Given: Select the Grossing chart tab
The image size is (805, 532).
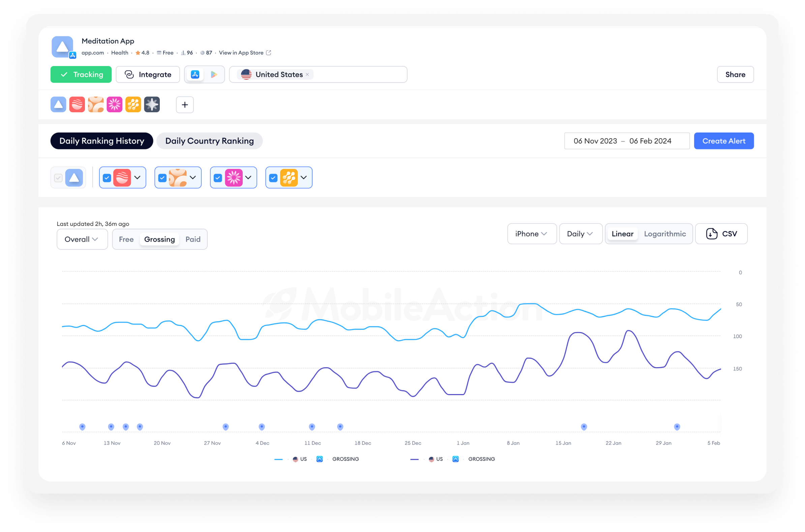Looking at the screenshot, I should coord(159,239).
